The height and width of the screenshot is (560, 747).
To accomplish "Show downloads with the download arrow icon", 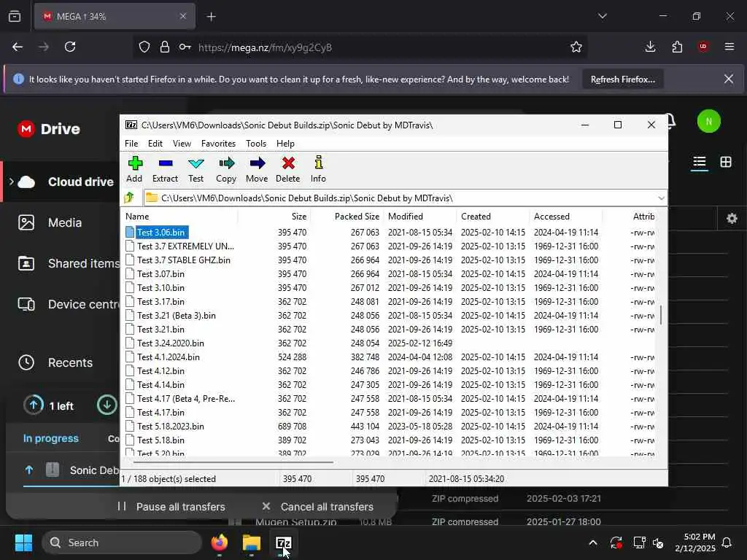I will point(107,405).
